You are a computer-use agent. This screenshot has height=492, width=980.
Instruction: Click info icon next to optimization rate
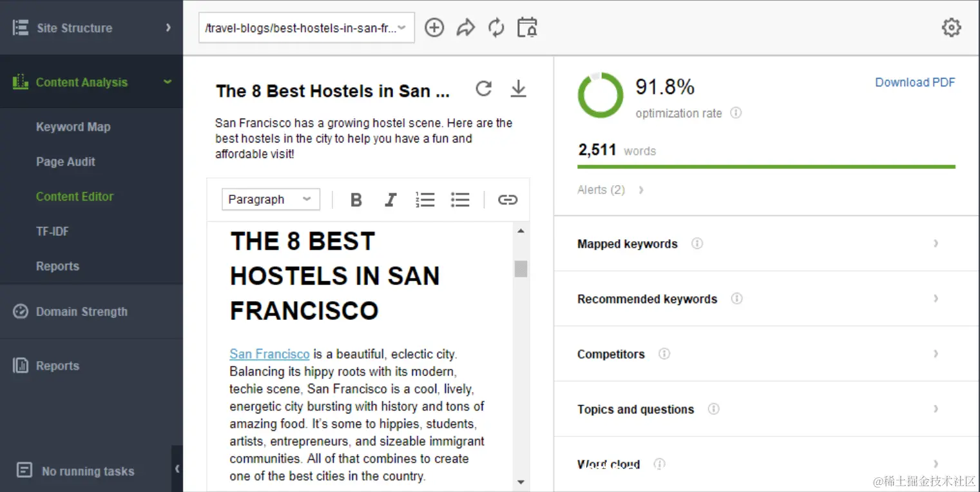click(736, 113)
